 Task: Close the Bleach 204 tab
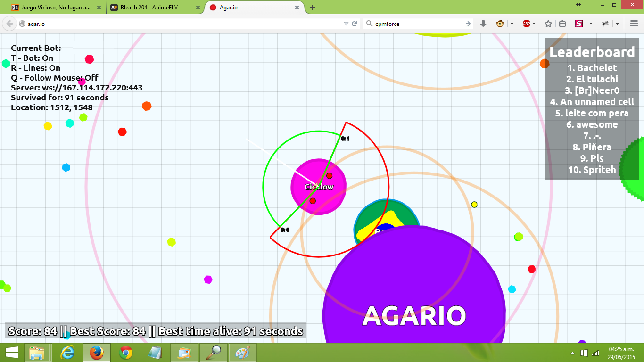click(198, 8)
